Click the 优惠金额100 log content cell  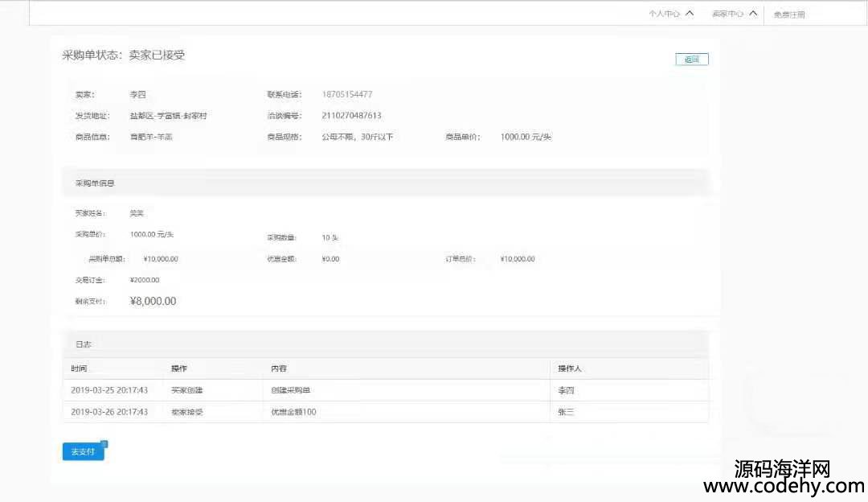point(293,412)
